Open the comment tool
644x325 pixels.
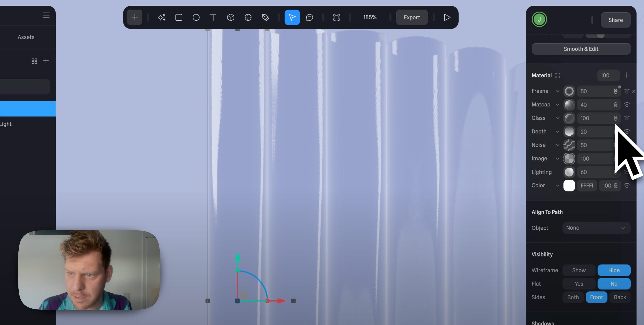click(310, 17)
